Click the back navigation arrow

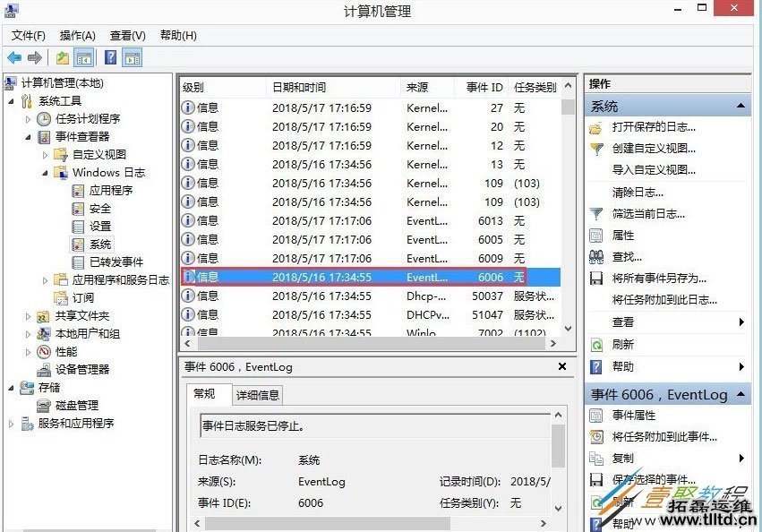pos(14,57)
